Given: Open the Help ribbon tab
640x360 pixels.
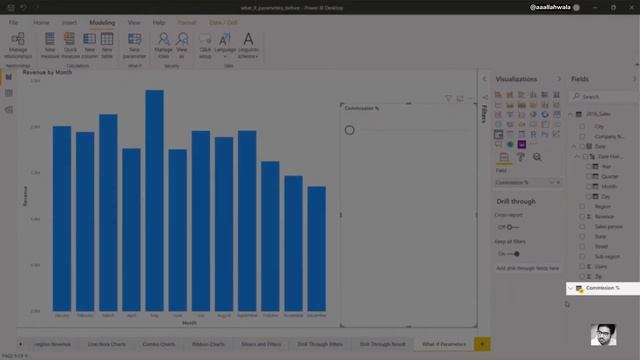Looking at the screenshot, I should pos(159,22).
